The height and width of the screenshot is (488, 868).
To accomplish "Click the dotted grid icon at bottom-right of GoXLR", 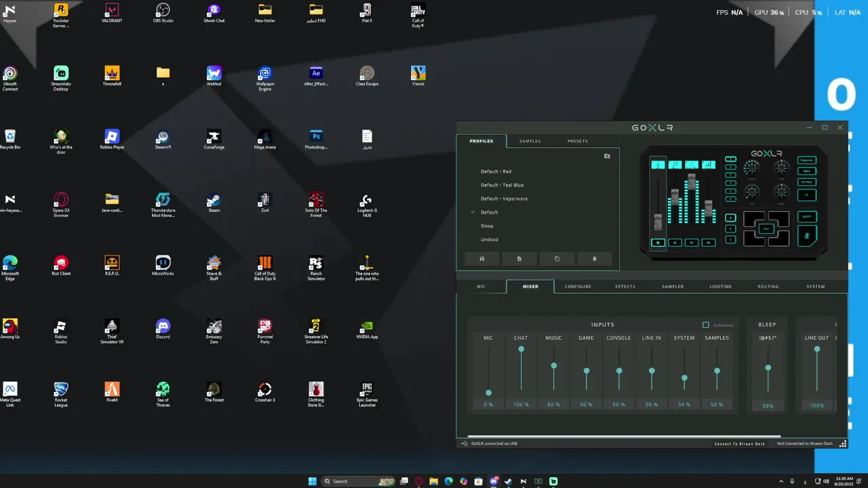I will 843,443.
